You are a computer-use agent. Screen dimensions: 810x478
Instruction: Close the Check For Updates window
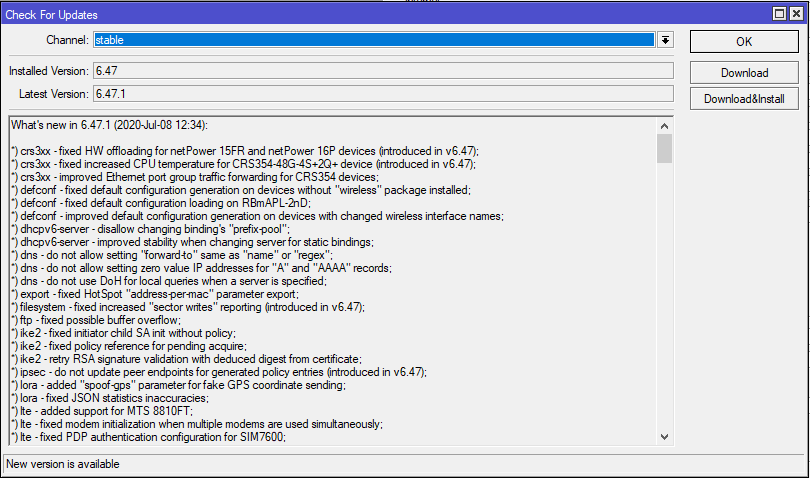click(x=797, y=14)
